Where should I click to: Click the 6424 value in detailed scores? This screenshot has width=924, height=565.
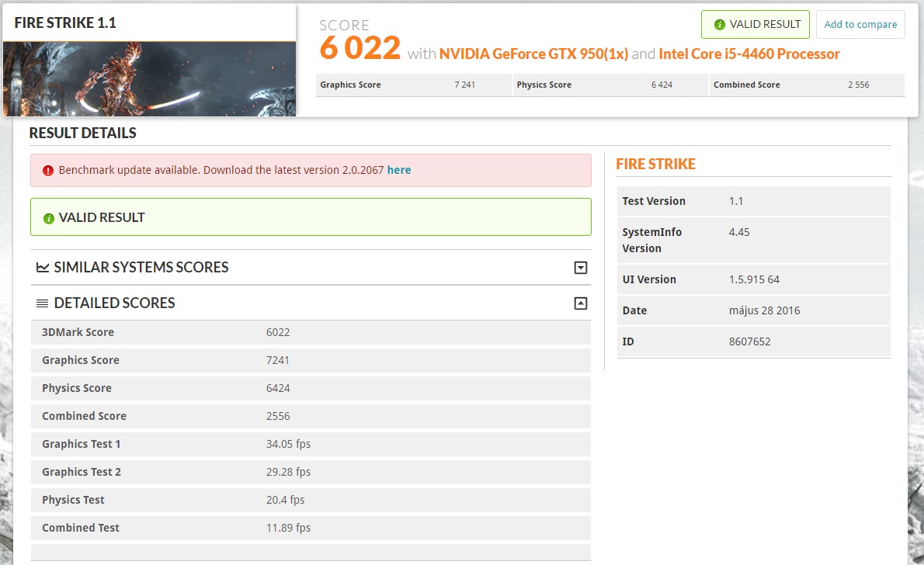pyautogui.click(x=277, y=388)
